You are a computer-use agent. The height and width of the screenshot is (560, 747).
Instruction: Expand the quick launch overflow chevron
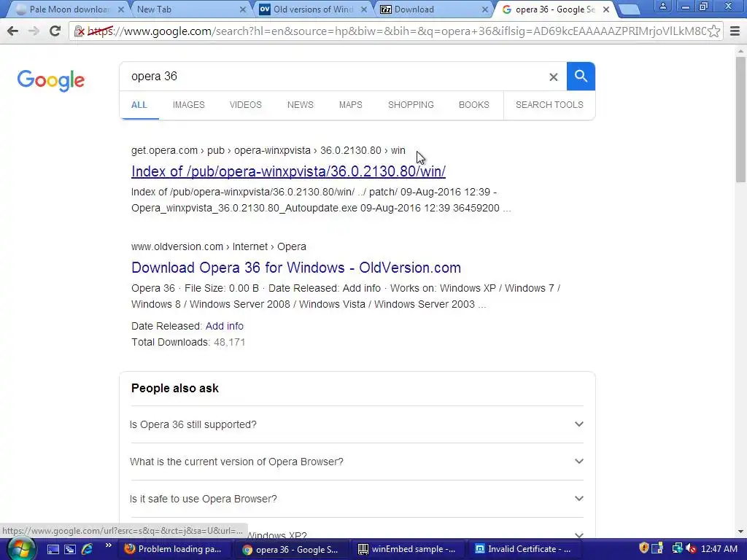click(x=108, y=545)
